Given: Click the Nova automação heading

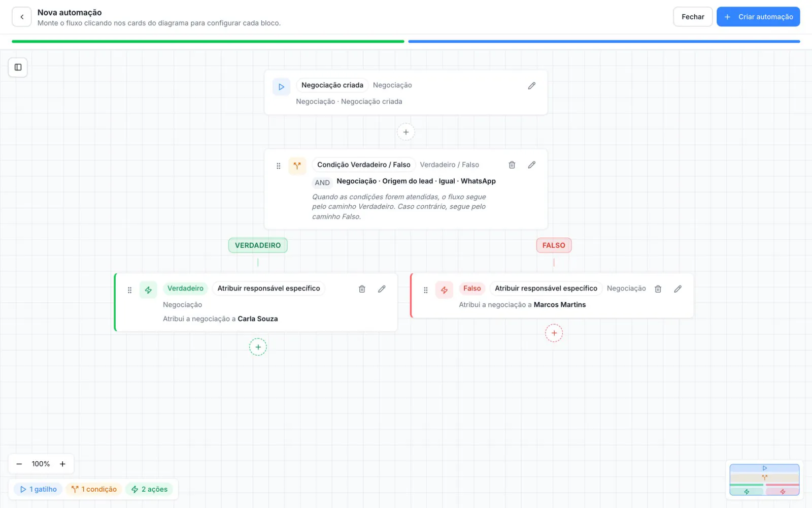Looking at the screenshot, I should [70, 13].
